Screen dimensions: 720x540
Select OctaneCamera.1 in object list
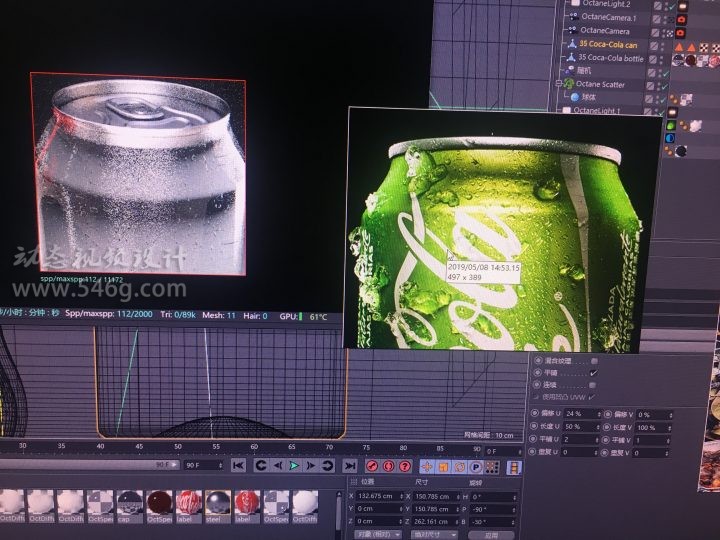click(x=609, y=17)
